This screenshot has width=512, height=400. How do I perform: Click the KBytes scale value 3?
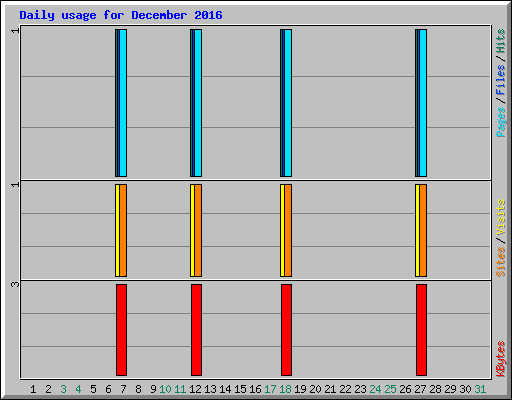(15, 284)
